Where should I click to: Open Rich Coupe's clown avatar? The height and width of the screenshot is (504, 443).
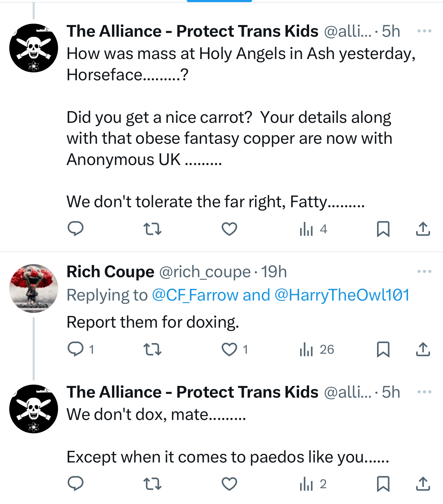point(34,288)
